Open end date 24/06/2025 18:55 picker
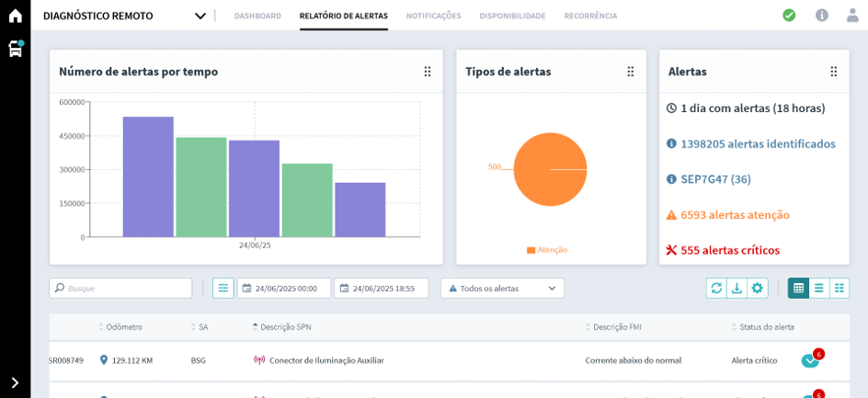 (382, 289)
